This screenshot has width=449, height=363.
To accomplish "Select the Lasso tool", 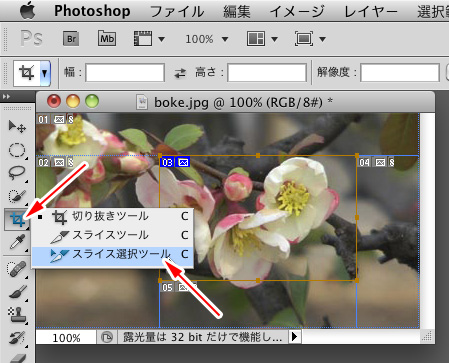I will (17, 173).
